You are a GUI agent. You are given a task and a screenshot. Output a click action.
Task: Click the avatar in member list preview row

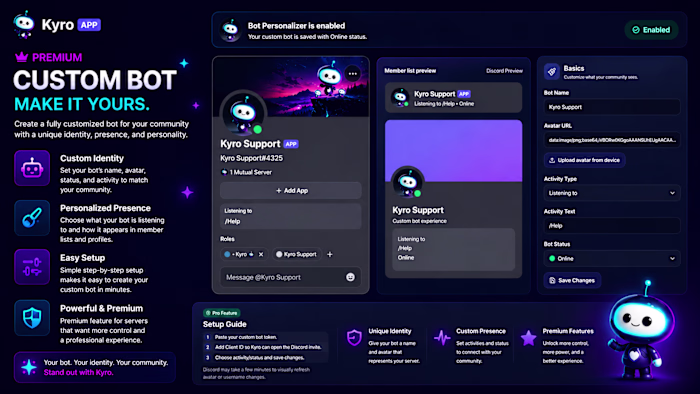pyautogui.click(x=400, y=97)
